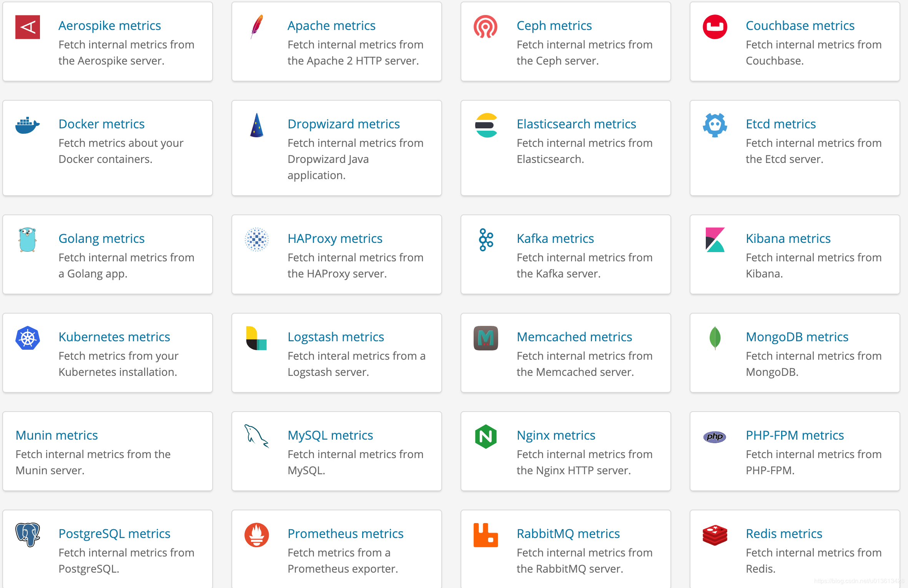Select the Elasticsearch metrics title
This screenshot has height=588, width=908.
576,124
